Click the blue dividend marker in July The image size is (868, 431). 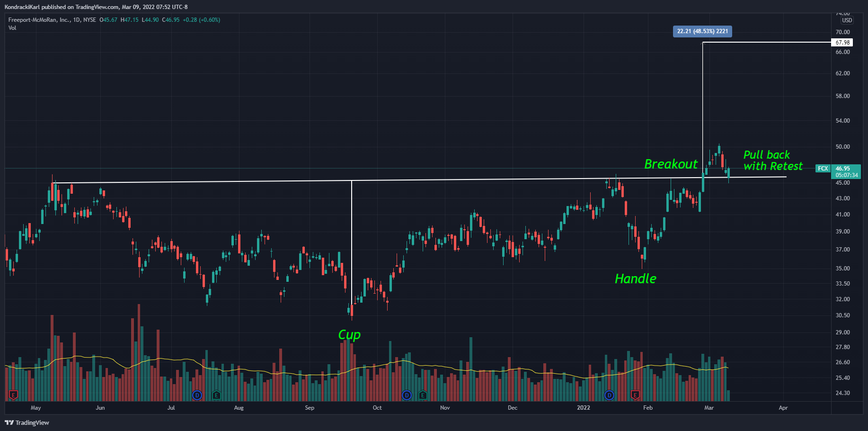[x=197, y=395]
